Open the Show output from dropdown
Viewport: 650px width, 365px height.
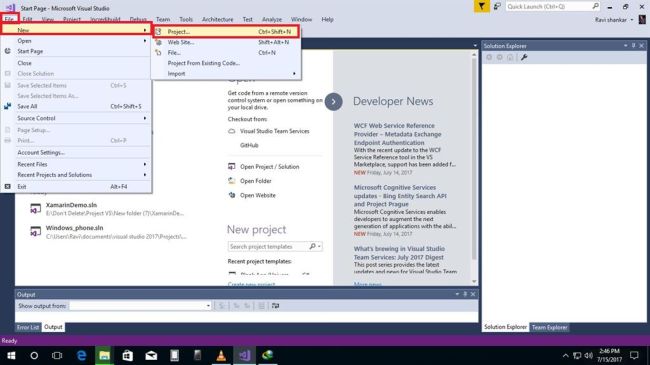(x=141, y=306)
